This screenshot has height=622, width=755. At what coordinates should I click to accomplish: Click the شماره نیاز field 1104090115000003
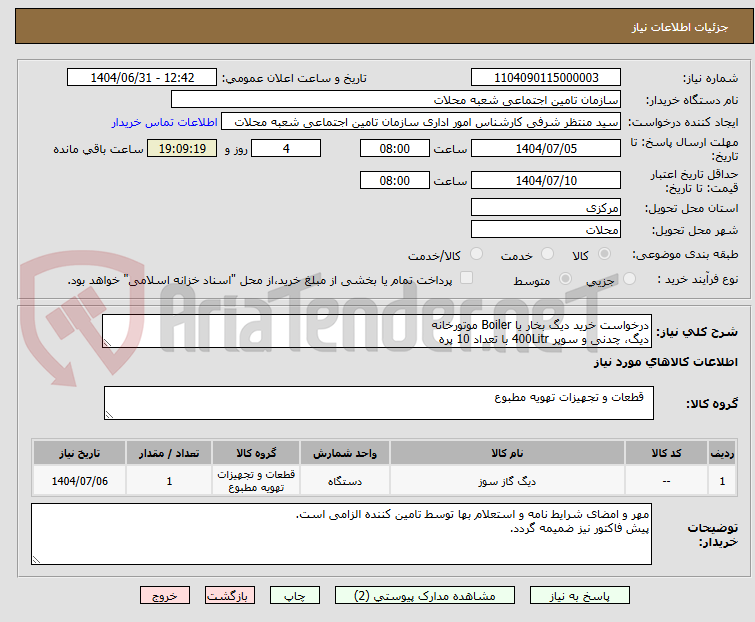coord(546,78)
